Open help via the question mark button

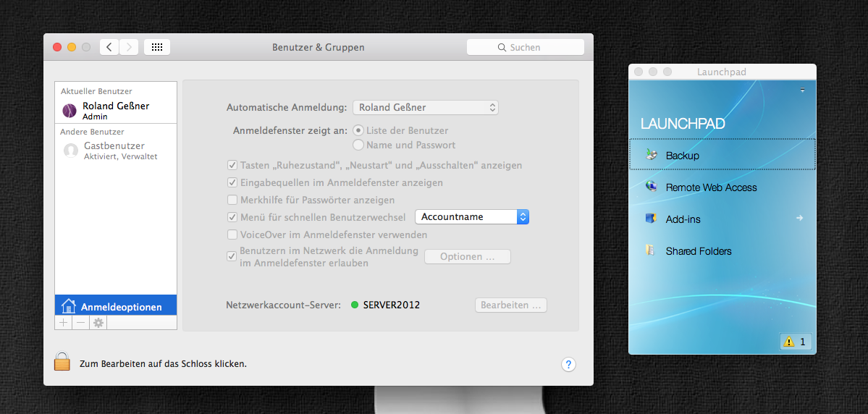(568, 364)
